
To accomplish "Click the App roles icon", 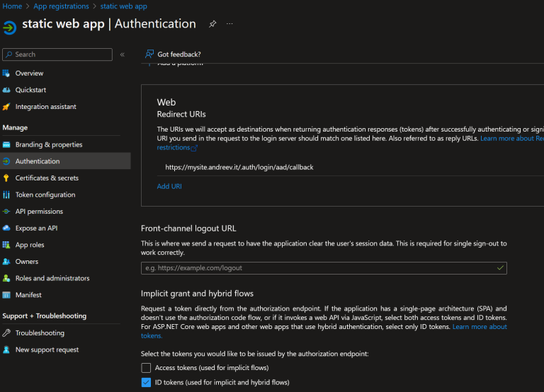I will [x=6, y=245].
